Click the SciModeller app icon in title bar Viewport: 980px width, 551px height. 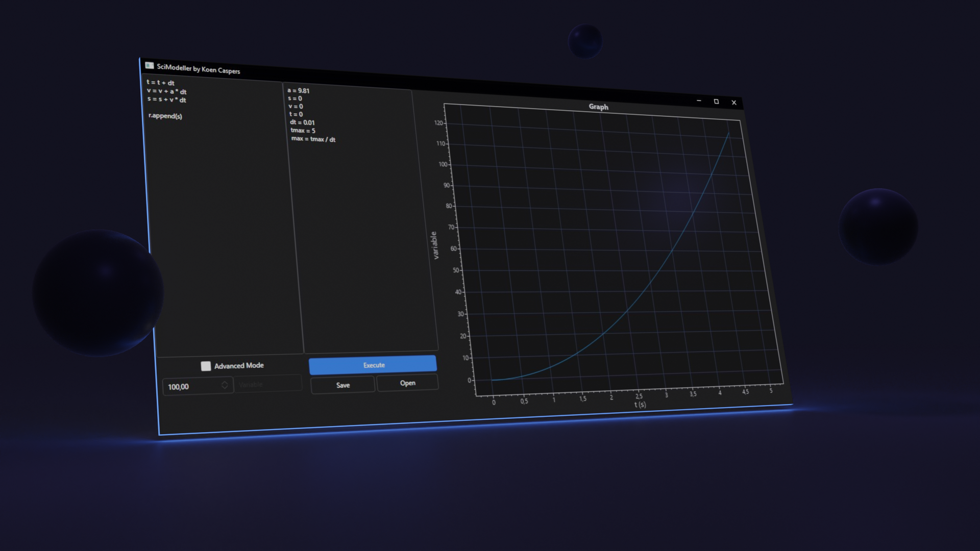point(149,65)
